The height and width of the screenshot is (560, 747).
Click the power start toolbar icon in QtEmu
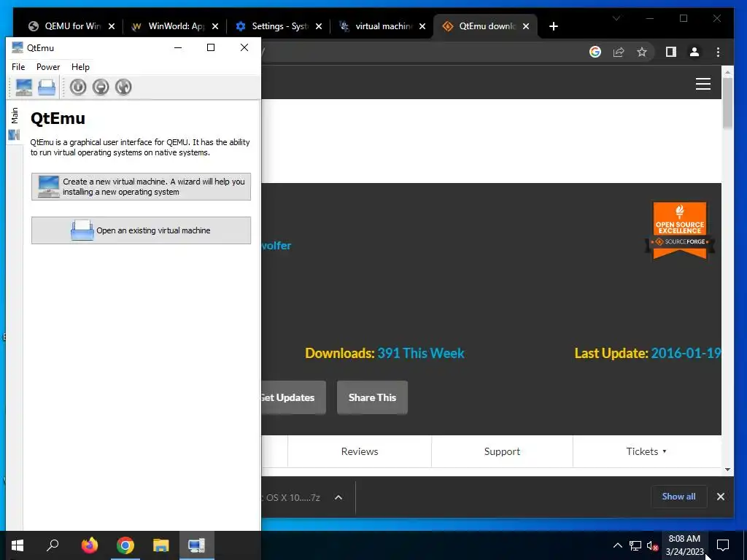coord(78,87)
